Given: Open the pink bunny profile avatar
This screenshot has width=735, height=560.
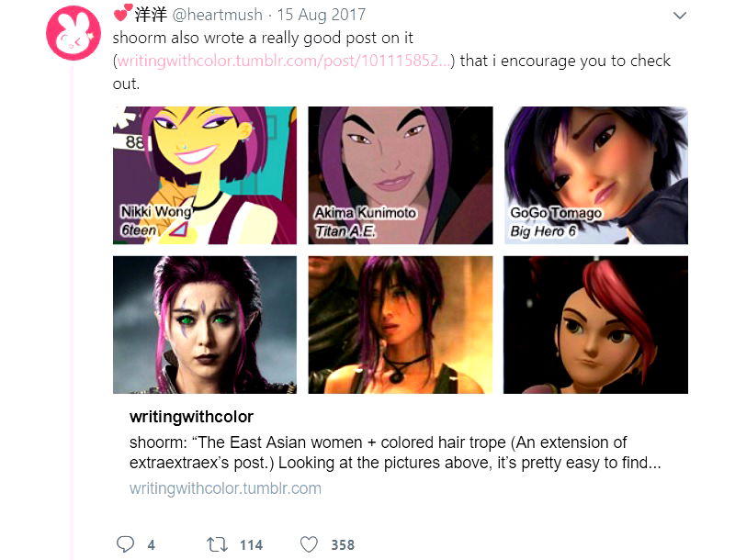Looking at the screenshot, I should 73,33.
